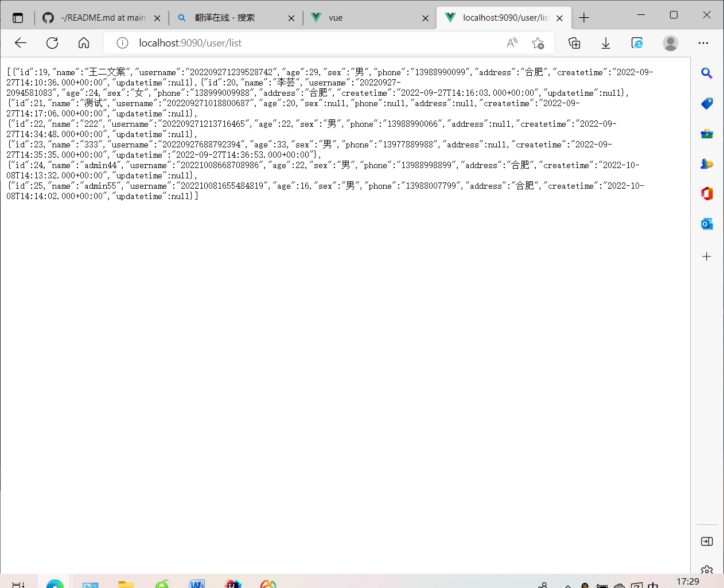
Task: Open Read aloud feature
Action: pyautogui.click(x=512, y=43)
